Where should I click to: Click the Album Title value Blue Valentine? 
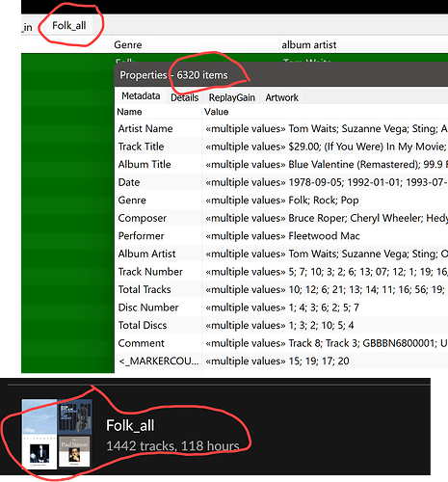point(327,164)
